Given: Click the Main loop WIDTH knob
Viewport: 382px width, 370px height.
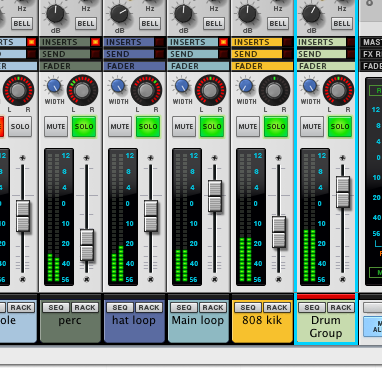Looking at the screenshot, I should click(x=182, y=86).
